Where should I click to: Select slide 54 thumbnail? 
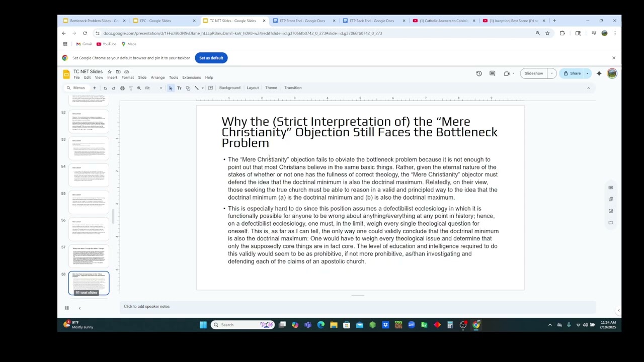point(89,175)
